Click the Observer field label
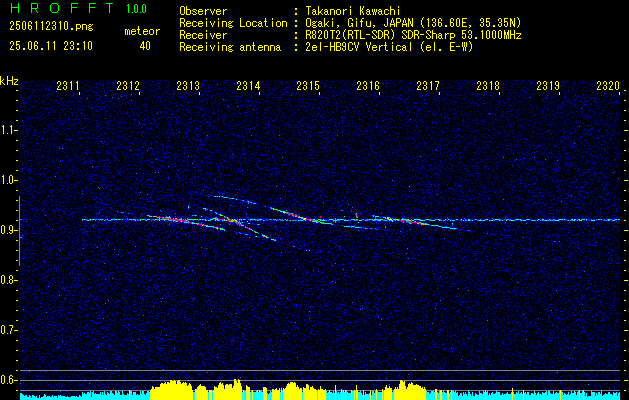Viewport: 629px width, 400px height. pos(203,11)
